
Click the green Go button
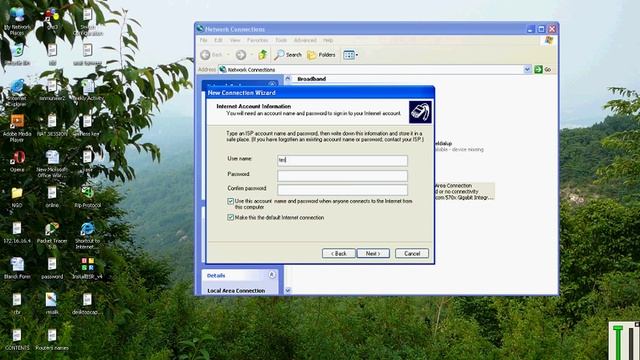coord(543,69)
